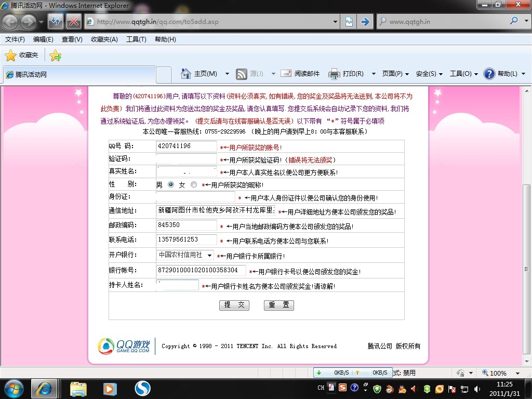Image resolution: width=532 pixels, height=399 pixels.
Task: Go forward with the browser Forward arrow
Action: coord(28,22)
